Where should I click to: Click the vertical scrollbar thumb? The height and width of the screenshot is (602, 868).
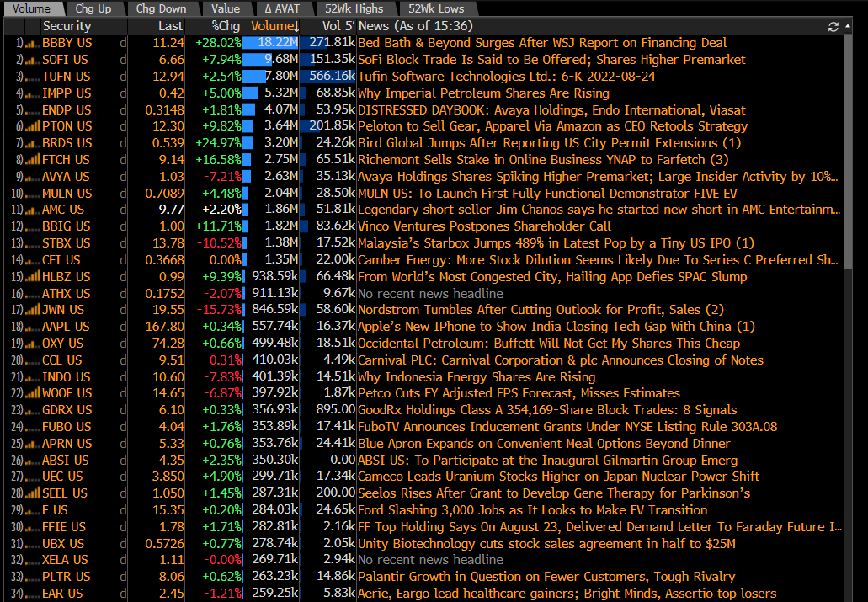pyautogui.click(x=848, y=152)
